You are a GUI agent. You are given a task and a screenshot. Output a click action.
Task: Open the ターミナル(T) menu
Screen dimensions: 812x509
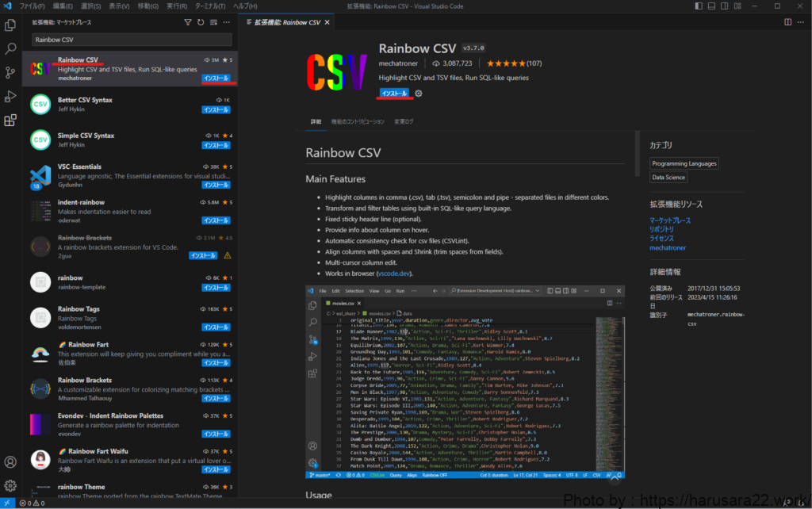(x=209, y=6)
